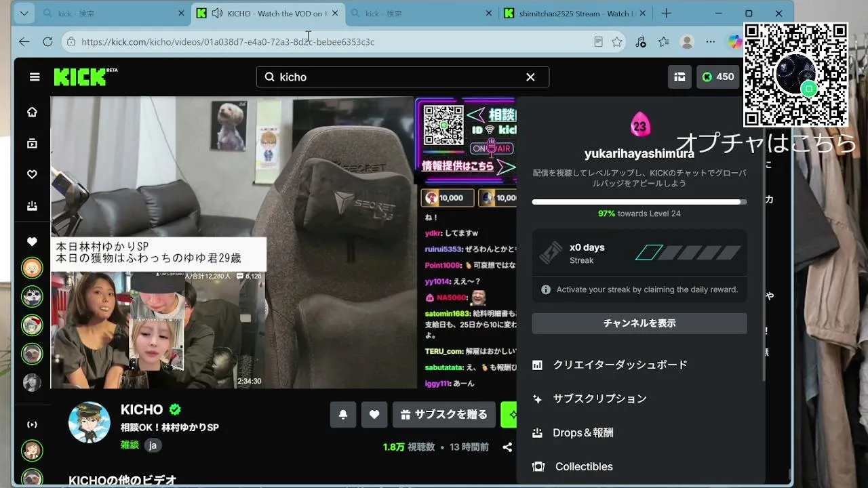Turn on notifications with the bell button
The width and height of the screenshot is (868, 488).
(343, 415)
